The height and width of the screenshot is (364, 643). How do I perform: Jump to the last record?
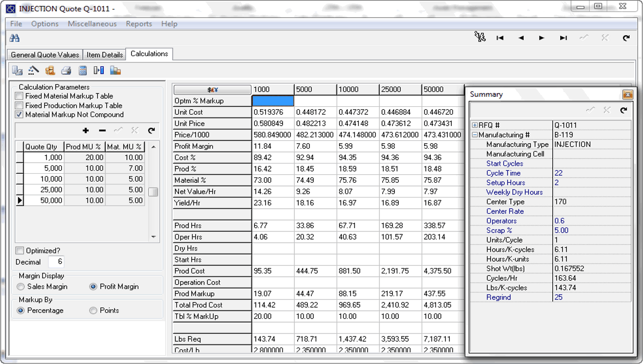point(563,38)
